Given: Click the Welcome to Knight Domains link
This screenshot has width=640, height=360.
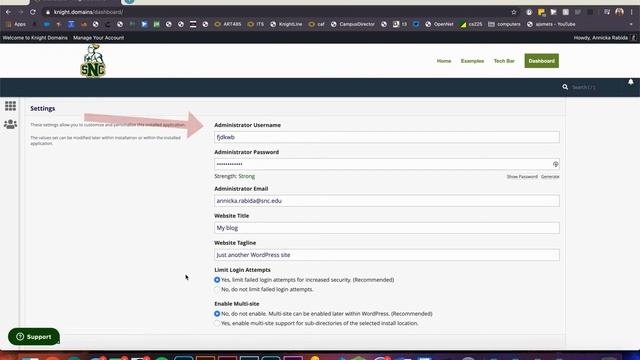Looking at the screenshot, I should 35,38.
